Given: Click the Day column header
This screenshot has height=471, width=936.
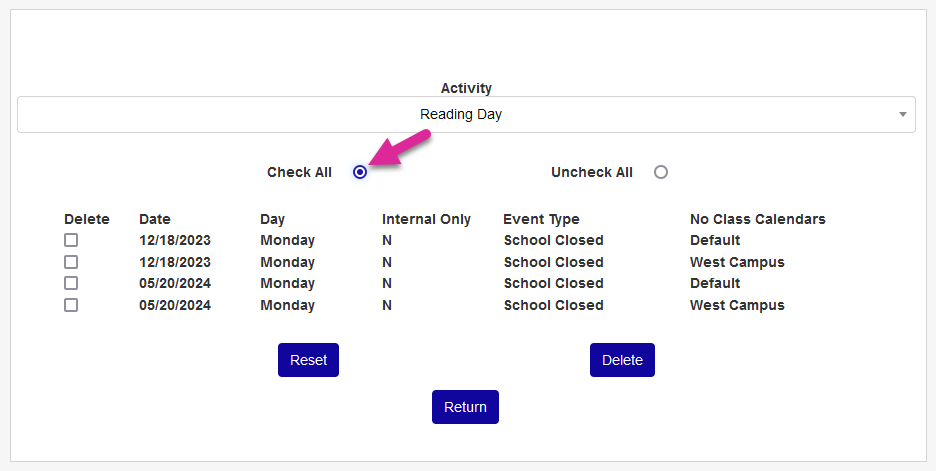Looking at the screenshot, I should point(272,219).
